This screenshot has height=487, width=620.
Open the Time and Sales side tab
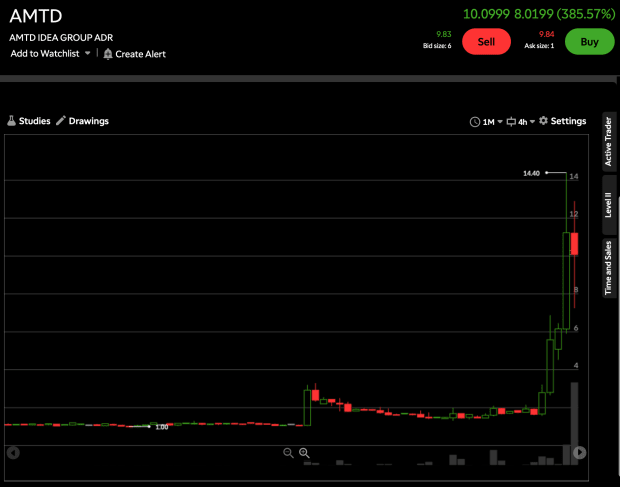608,268
